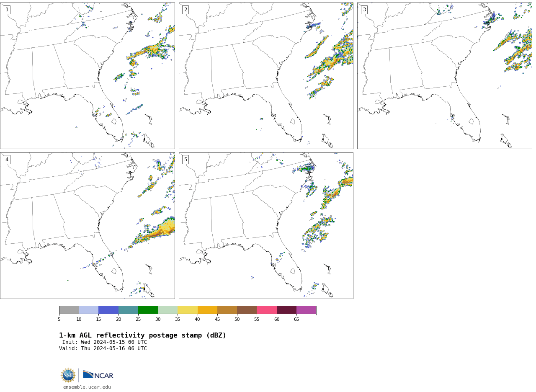Click the panel number label 1
The height and width of the screenshot is (392, 536).
tap(7, 10)
